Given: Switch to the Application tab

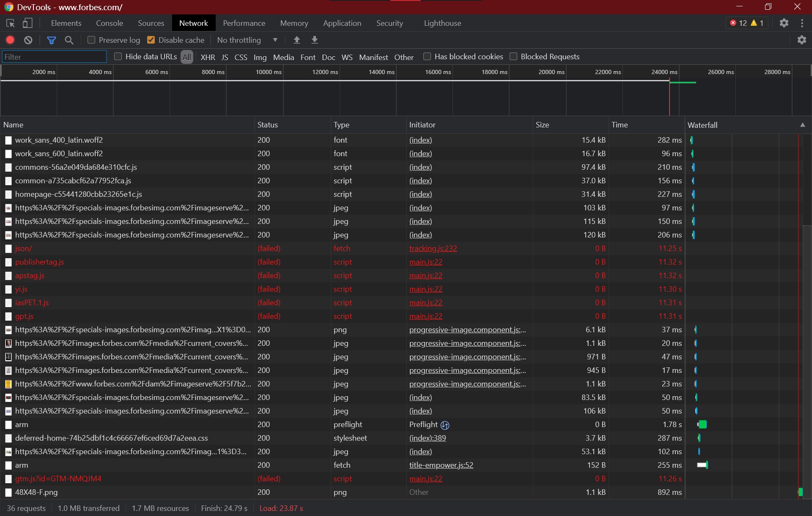Looking at the screenshot, I should 342,23.
